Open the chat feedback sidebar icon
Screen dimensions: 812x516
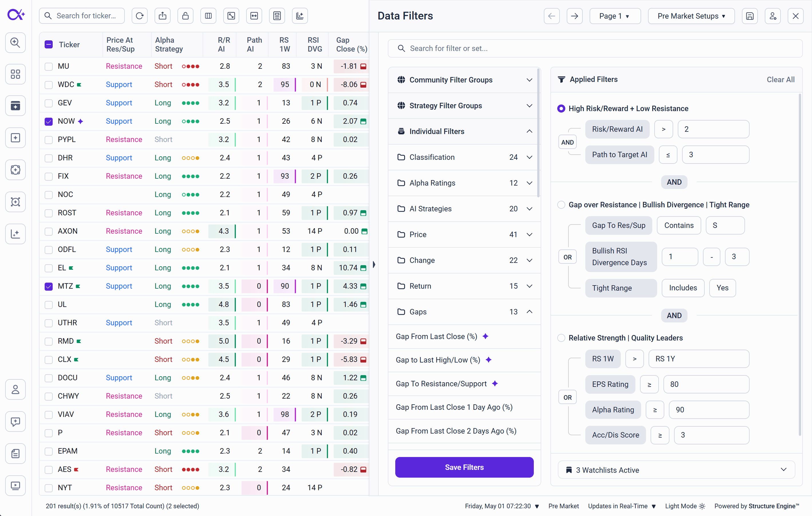coord(15,422)
